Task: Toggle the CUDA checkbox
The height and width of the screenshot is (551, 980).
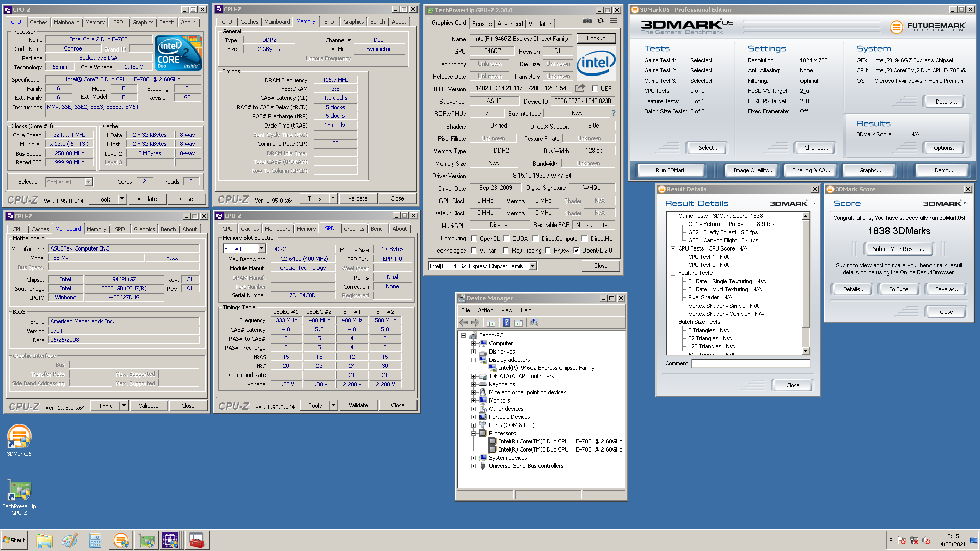Action: [506, 238]
